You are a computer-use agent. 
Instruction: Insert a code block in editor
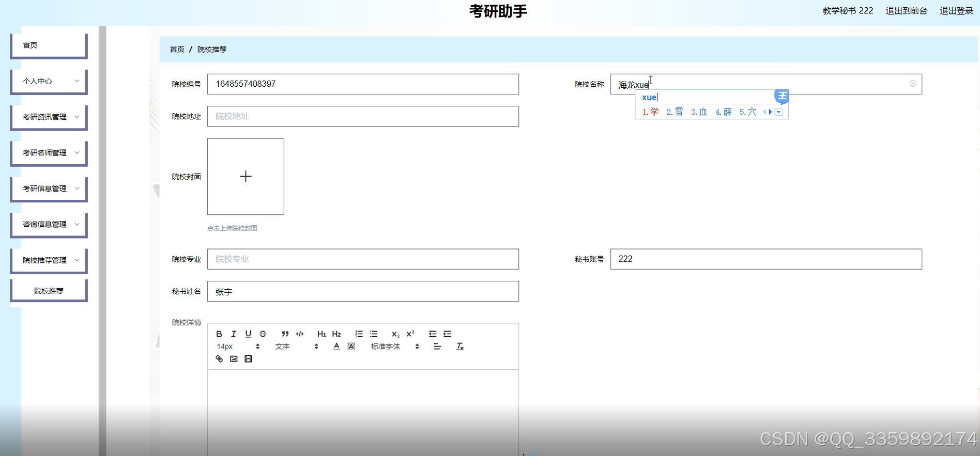(x=300, y=334)
